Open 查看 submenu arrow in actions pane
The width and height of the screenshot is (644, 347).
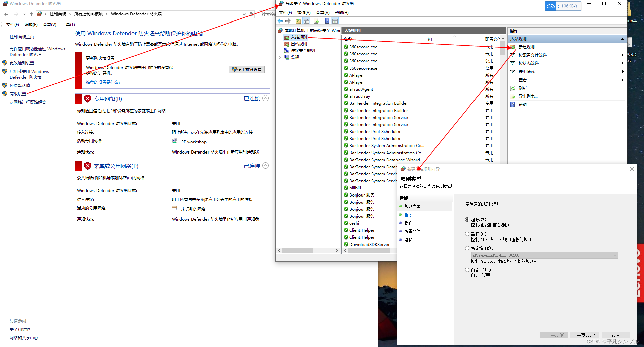coord(623,80)
